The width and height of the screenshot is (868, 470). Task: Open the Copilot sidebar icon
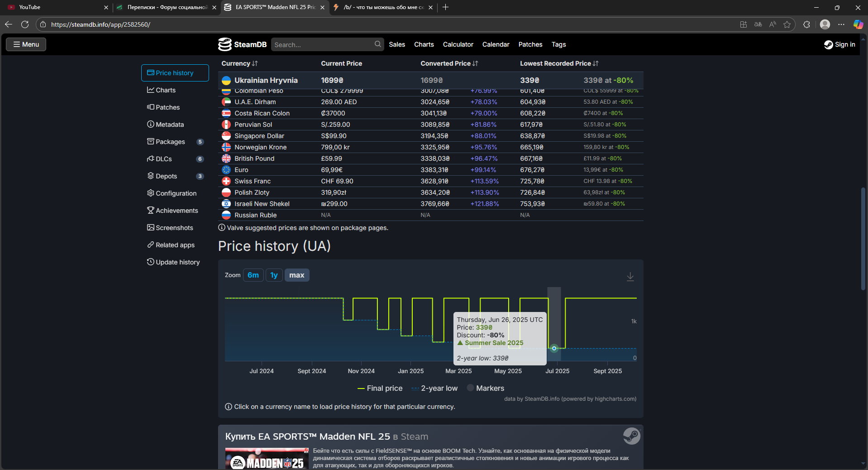click(x=858, y=24)
